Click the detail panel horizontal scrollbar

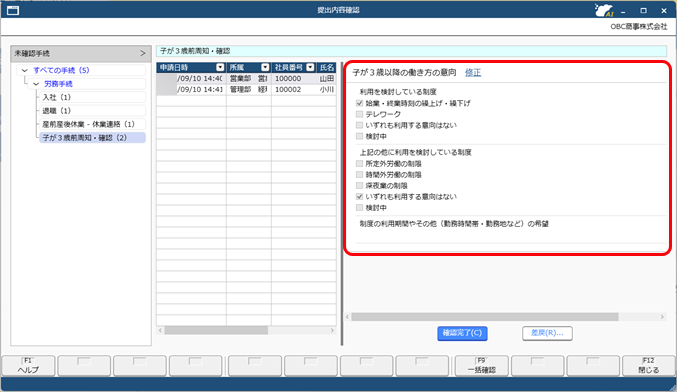click(x=485, y=317)
